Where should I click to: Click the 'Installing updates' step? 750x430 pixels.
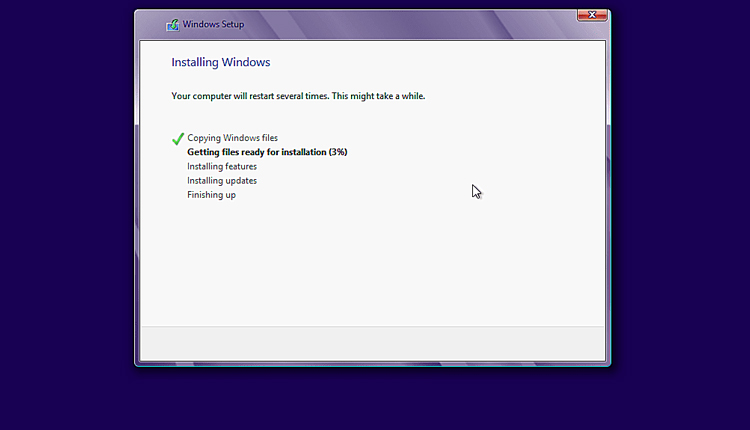[x=222, y=181]
